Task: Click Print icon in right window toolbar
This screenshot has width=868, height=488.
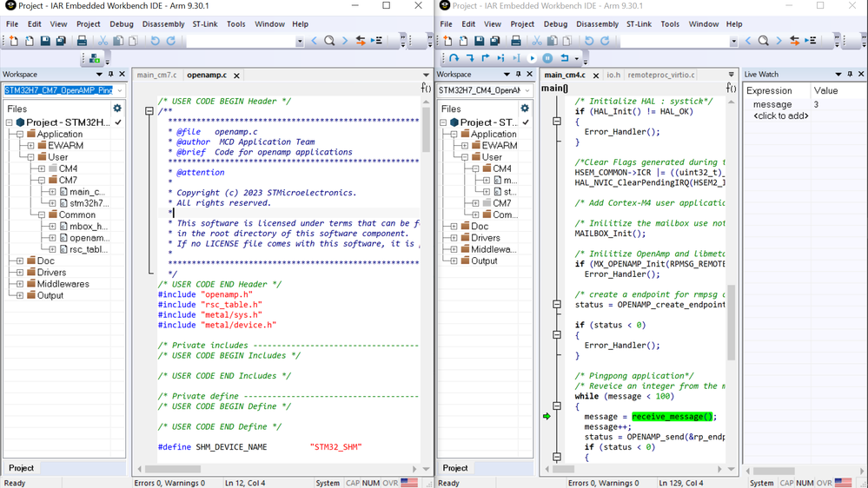Action: point(516,41)
